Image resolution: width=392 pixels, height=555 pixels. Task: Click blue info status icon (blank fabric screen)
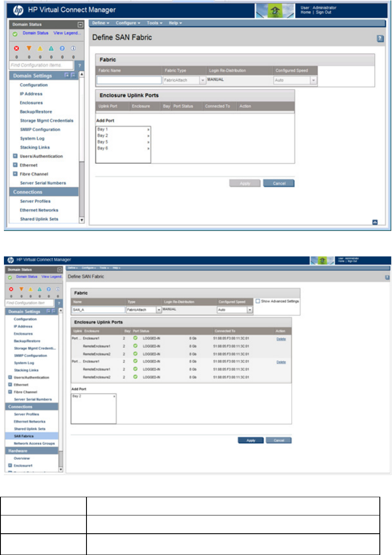[73, 49]
